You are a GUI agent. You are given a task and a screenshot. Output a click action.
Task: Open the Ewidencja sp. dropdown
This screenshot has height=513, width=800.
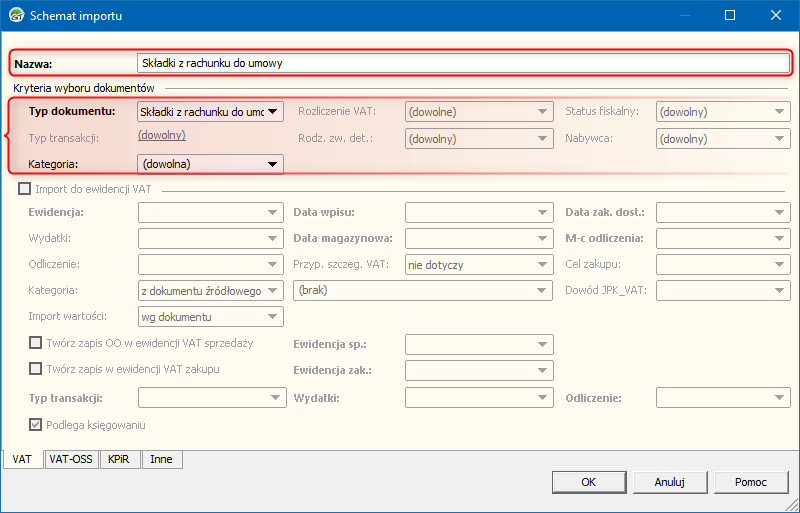point(479,345)
